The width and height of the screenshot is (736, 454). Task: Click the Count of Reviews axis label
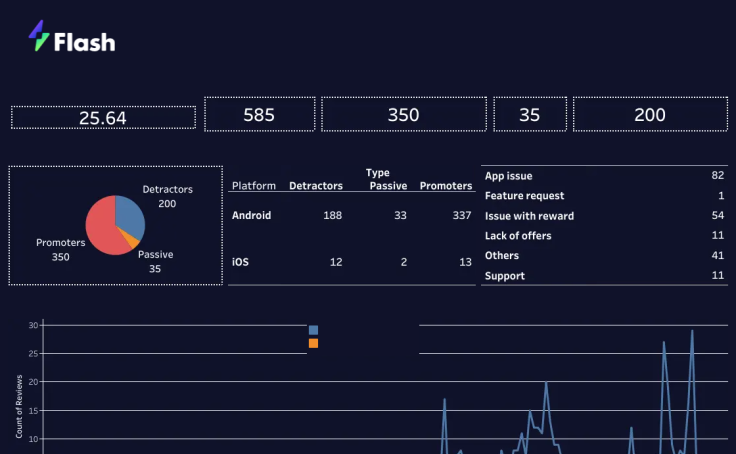19,407
